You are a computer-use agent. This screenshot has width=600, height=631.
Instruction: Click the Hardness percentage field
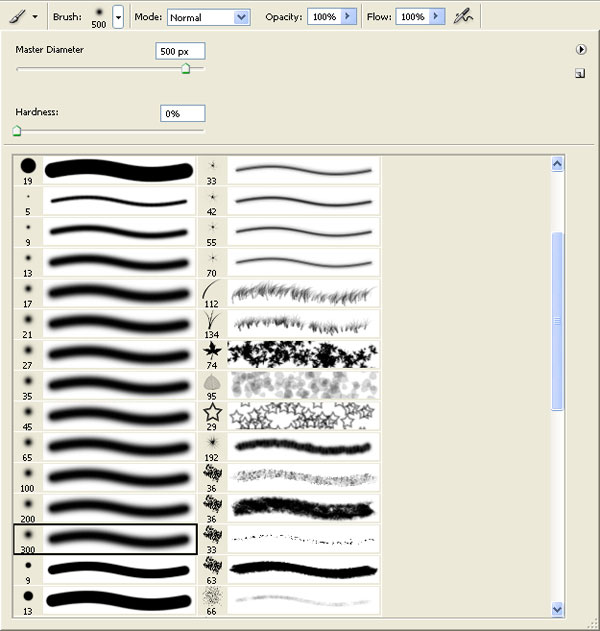pos(182,114)
